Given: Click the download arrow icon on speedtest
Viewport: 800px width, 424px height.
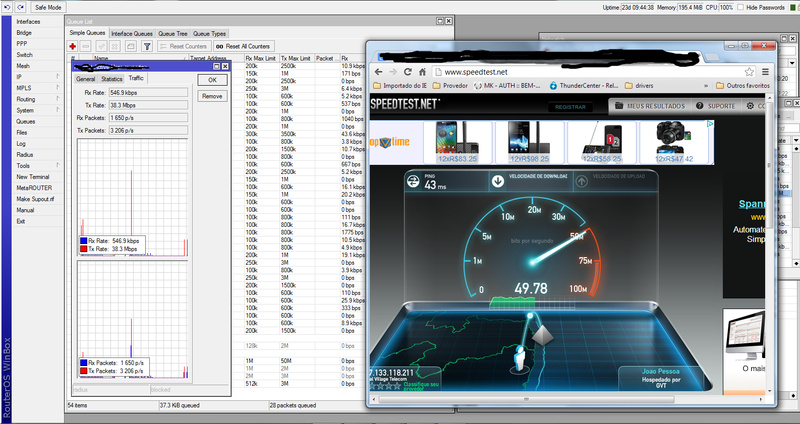Looking at the screenshot, I should (497, 181).
